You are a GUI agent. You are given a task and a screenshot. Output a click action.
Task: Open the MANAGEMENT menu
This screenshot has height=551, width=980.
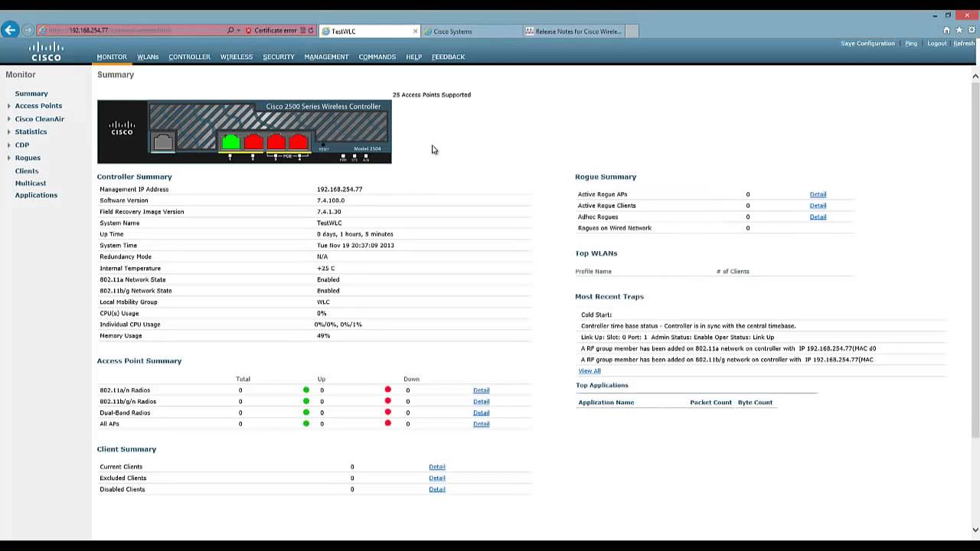click(x=326, y=57)
